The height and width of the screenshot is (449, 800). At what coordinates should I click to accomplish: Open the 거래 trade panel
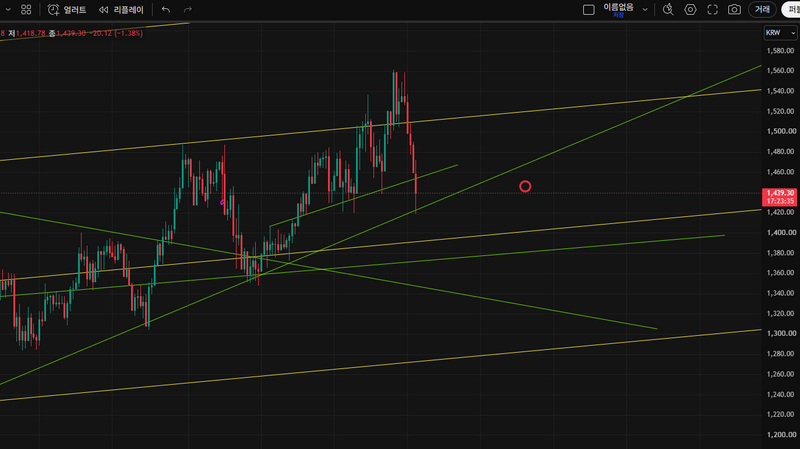pos(762,10)
